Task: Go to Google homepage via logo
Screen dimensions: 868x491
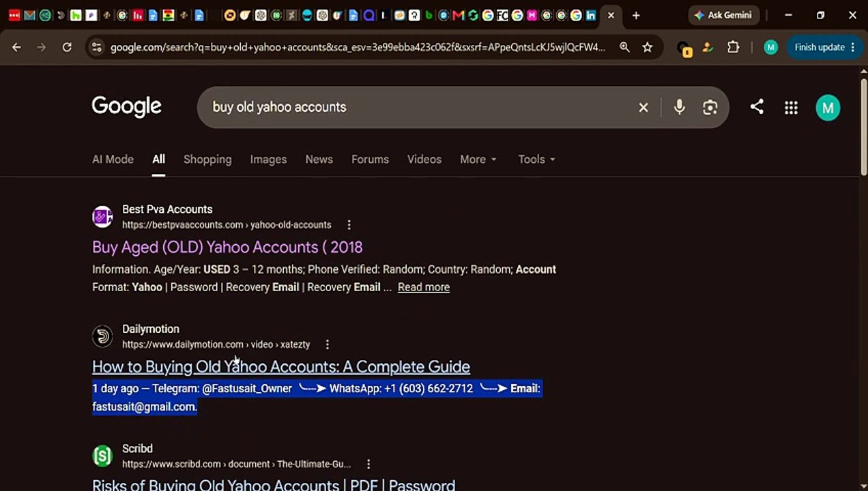Action: 126,106
